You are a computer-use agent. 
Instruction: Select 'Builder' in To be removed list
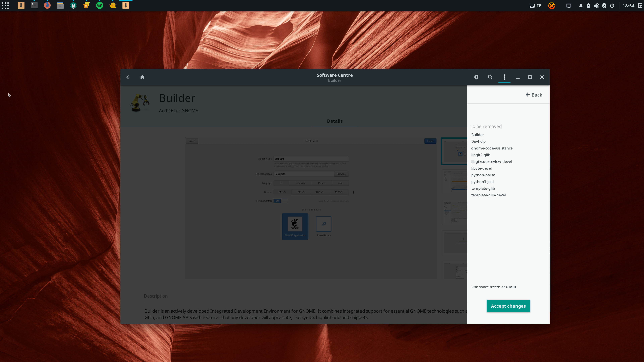pos(477,135)
